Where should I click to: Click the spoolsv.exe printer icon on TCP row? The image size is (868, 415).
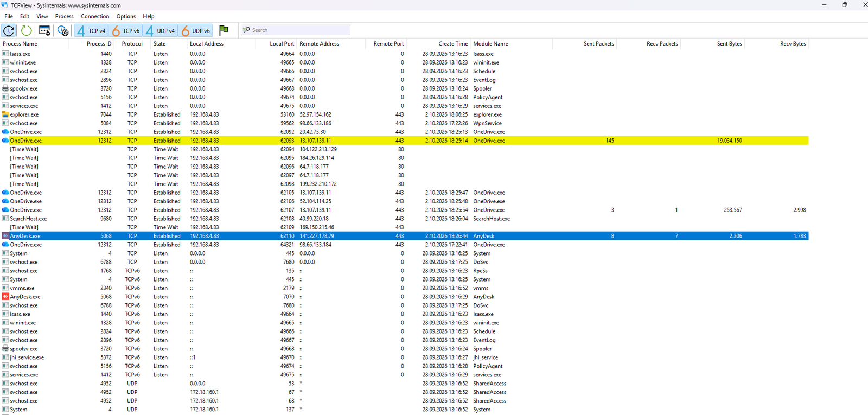pos(5,88)
